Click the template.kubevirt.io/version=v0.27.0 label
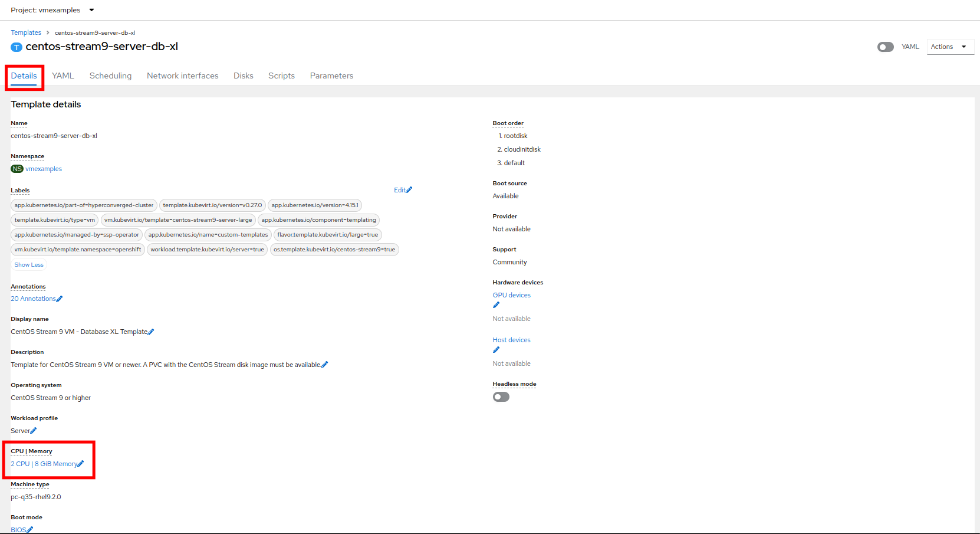Viewport: 980px width, 534px height. coord(212,205)
